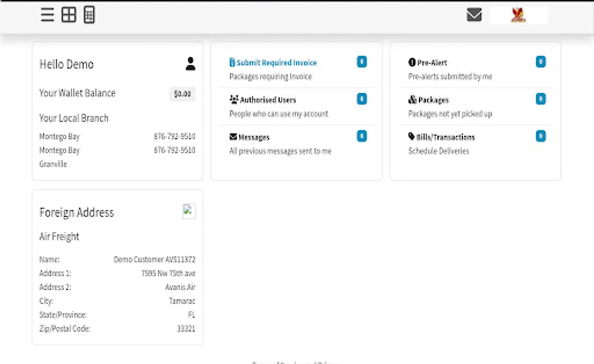Click the Pre-Alert exclamation icon
This screenshot has width=594, height=364.
(412, 62)
